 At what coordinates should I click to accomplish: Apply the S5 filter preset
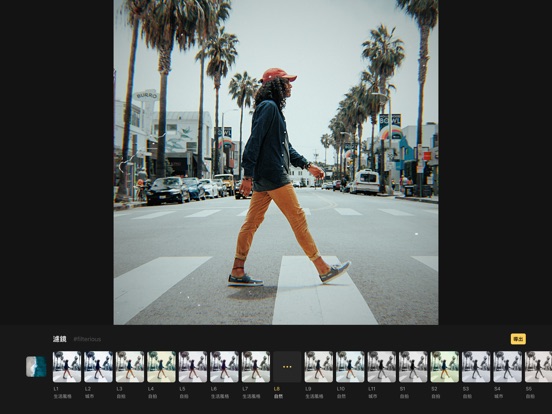(x=539, y=366)
